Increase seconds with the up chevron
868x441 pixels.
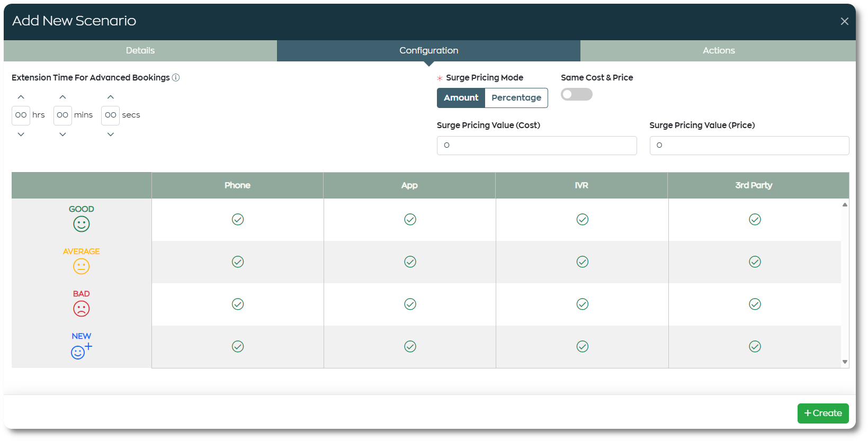pyautogui.click(x=110, y=97)
